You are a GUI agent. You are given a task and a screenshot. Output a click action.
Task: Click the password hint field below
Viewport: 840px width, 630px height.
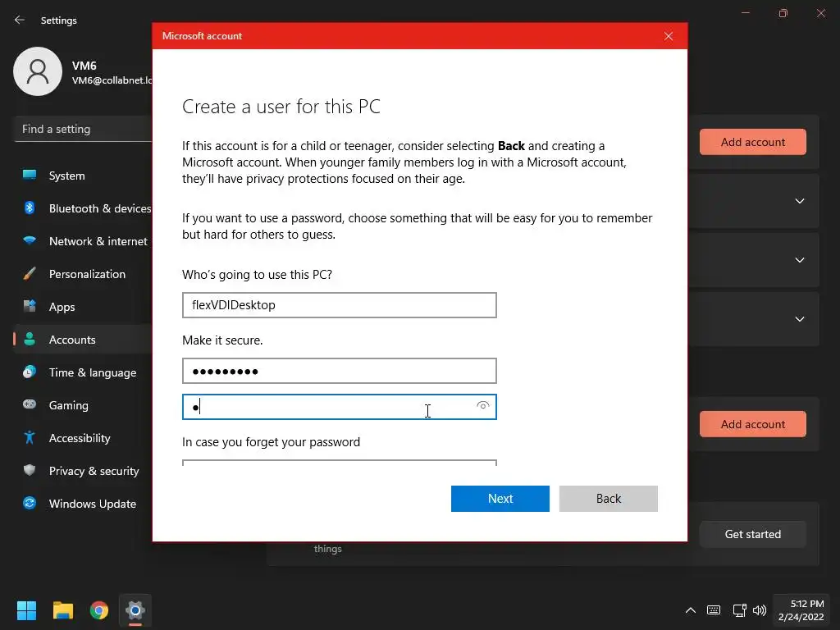[339, 463]
